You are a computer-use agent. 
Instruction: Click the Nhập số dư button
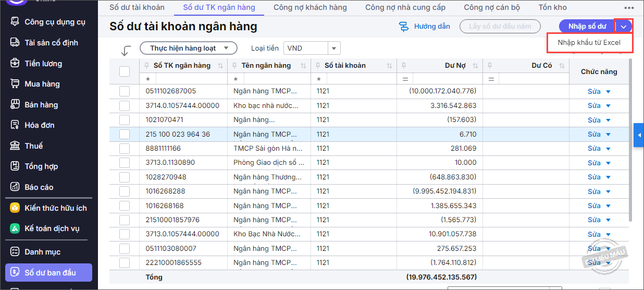tap(587, 27)
